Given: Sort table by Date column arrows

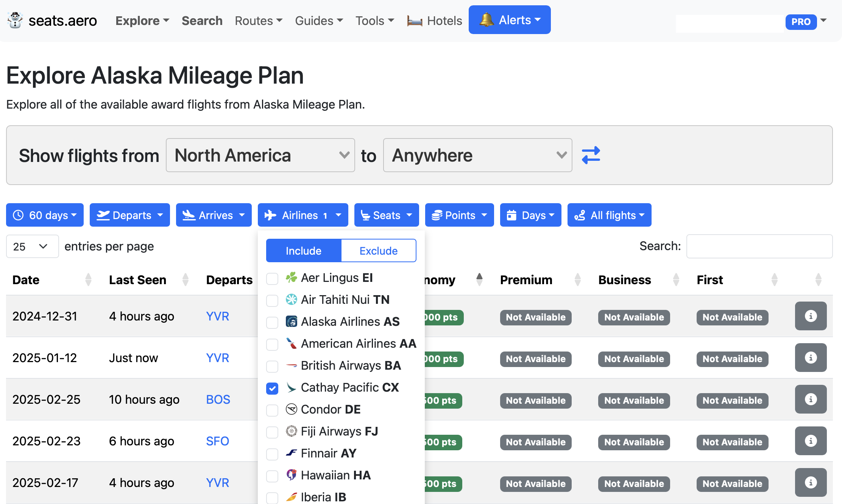Looking at the screenshot, I should point(88,280).
